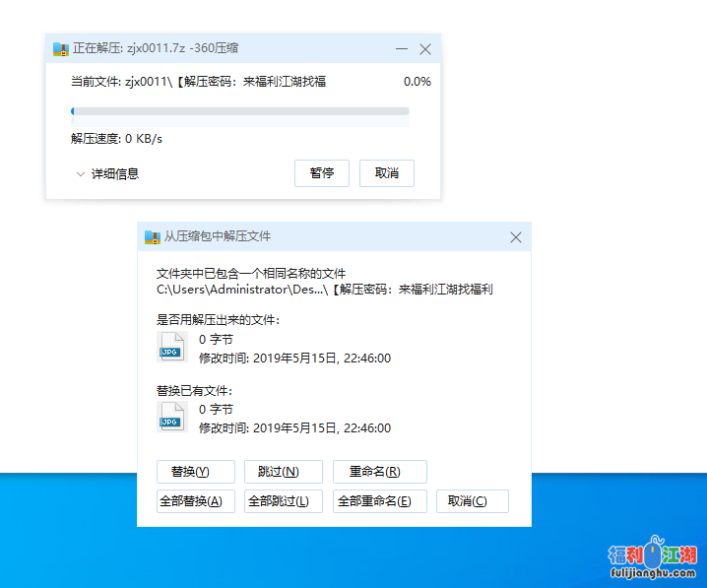Close the 从压缩包中解压文件 dialog
The image size is (707, 588).
515,236
